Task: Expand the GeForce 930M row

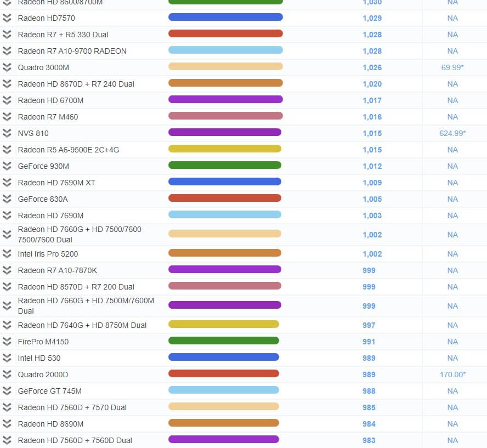Action: [x=7, y=166]
